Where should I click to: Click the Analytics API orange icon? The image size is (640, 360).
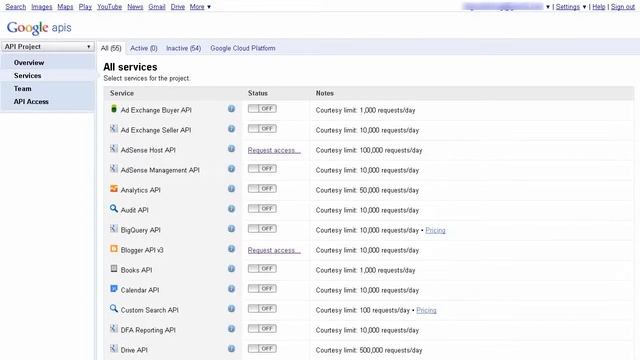114,189
